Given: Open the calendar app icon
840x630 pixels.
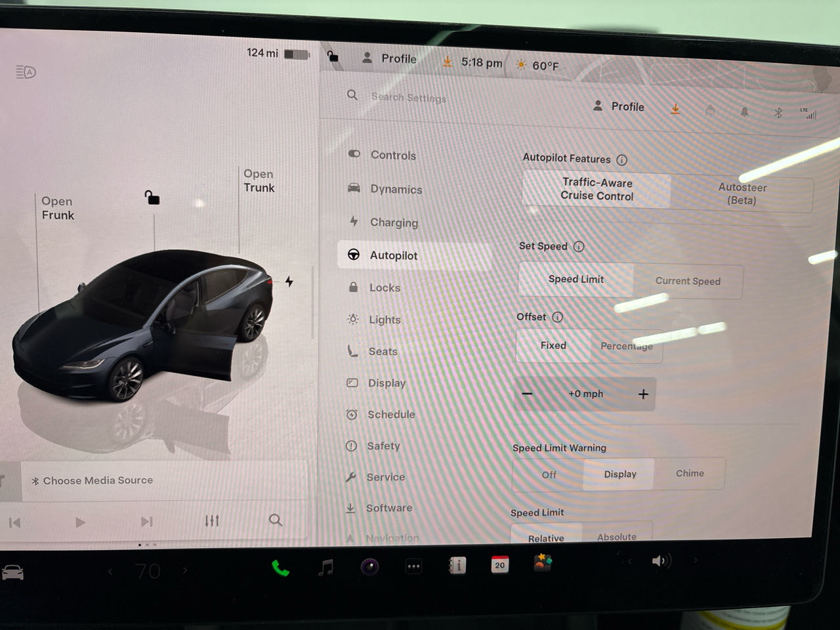Looking at the screenshot, I should point(500,564).
